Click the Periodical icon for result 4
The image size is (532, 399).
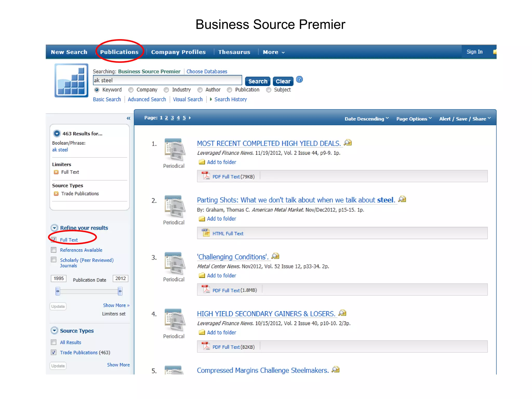(x=175, y=320)
